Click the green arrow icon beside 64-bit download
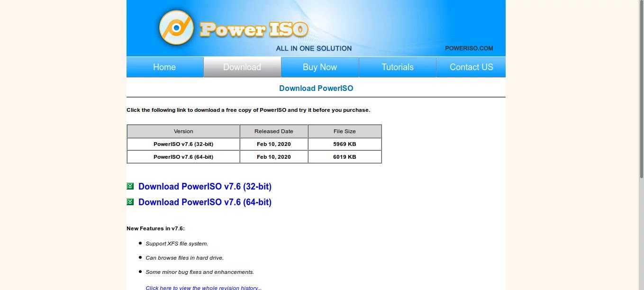 (130, 202)
